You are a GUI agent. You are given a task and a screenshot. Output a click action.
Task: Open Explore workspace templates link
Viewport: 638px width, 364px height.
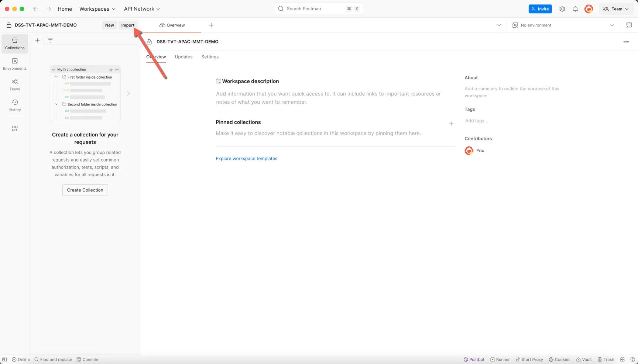(246, 159)
